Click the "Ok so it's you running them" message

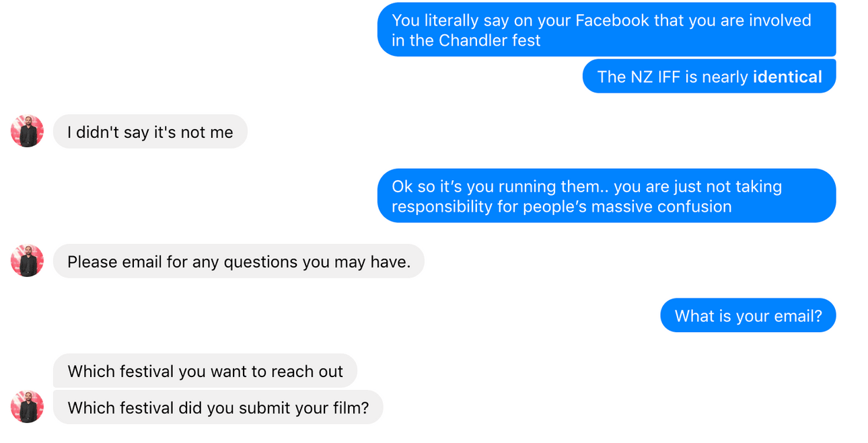(x=606, y=196)
